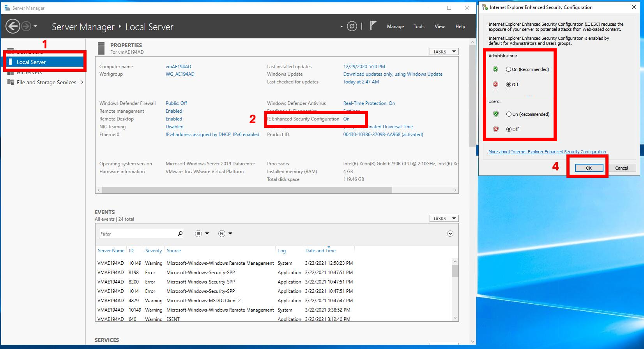Click Administrators red shield icon
This screenshot has width=644, height=349.
(x=495, y=84)
